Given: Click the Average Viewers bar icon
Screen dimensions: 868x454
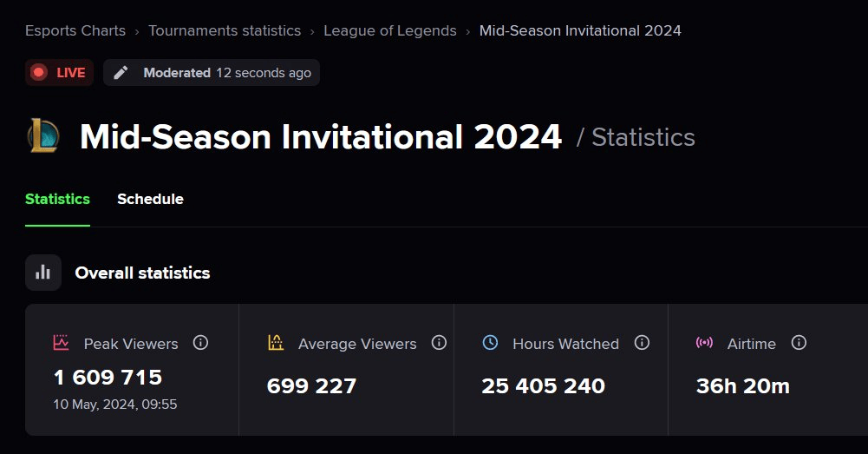Looking at the screenshot, I should click(x=276, y=343).
